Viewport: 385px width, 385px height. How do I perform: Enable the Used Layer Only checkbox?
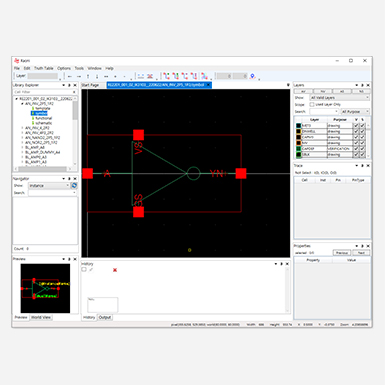click(x=312, y=105)
